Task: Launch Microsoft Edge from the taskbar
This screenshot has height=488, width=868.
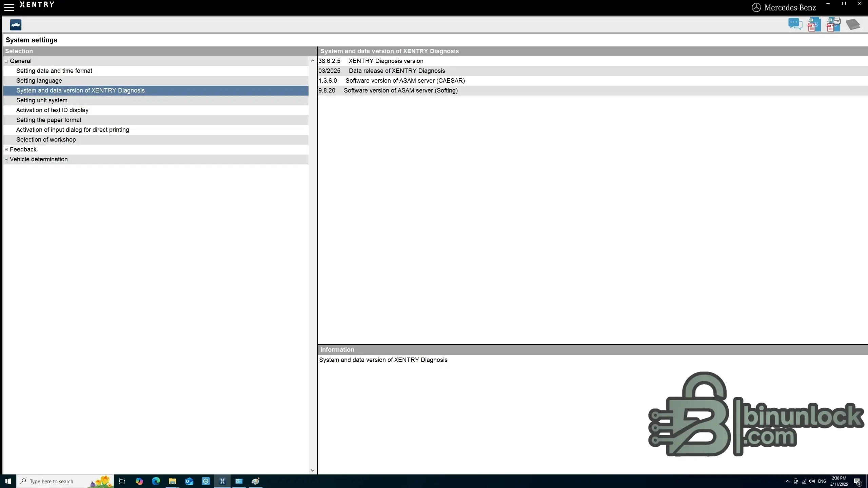Action: (156, 481)
